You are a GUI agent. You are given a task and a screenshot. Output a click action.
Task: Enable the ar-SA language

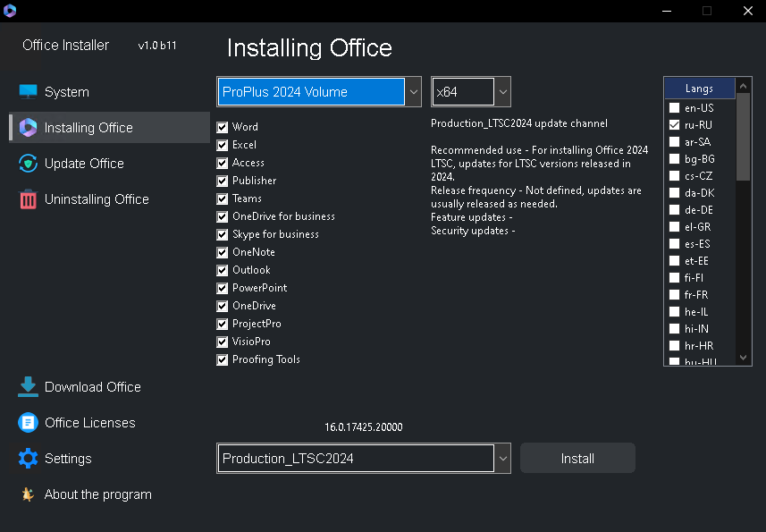coord(674,141)
